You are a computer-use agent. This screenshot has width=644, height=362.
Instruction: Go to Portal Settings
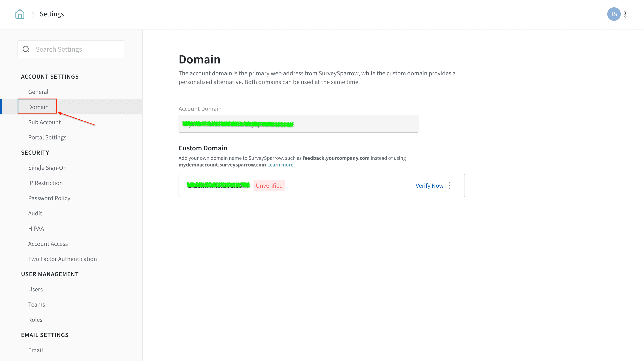coord(47,137)
